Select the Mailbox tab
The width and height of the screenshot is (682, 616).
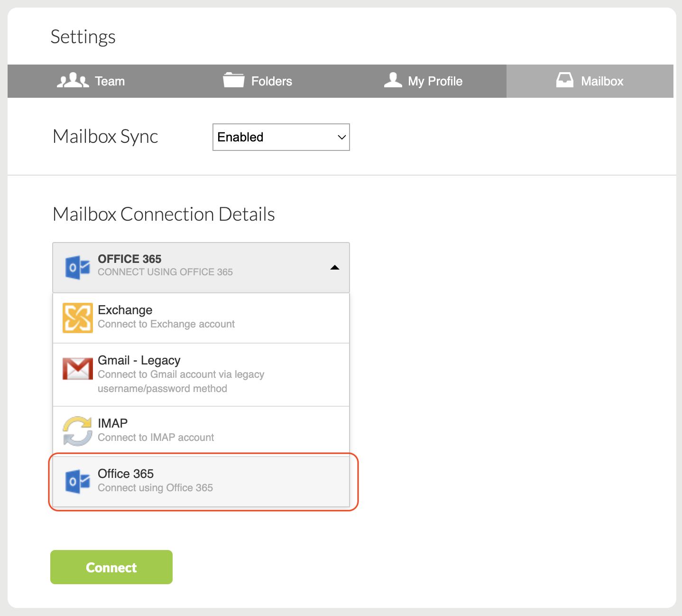[x=590, y=81]
